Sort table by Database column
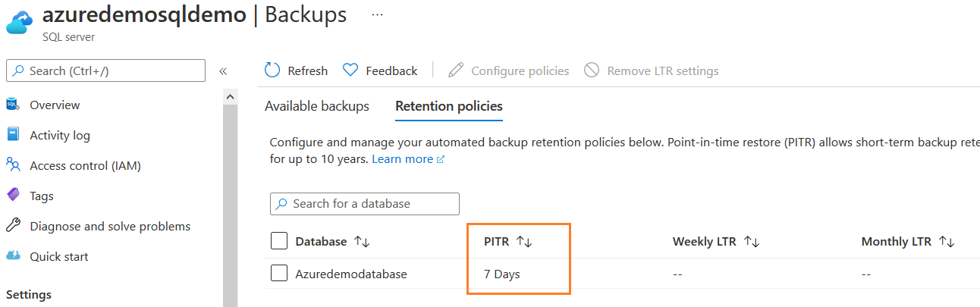Screen dimensions: 980x307 [362, 242]
